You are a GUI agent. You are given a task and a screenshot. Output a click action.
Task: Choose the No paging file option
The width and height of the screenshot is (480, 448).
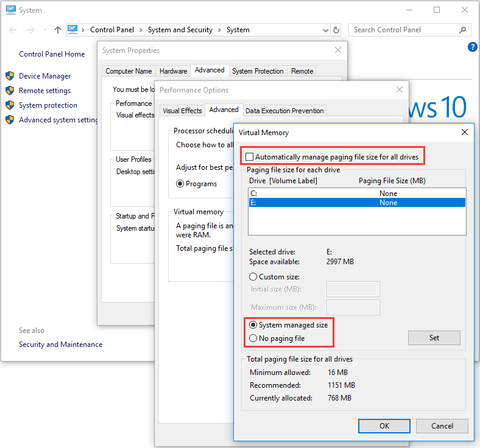coord(253,338)
